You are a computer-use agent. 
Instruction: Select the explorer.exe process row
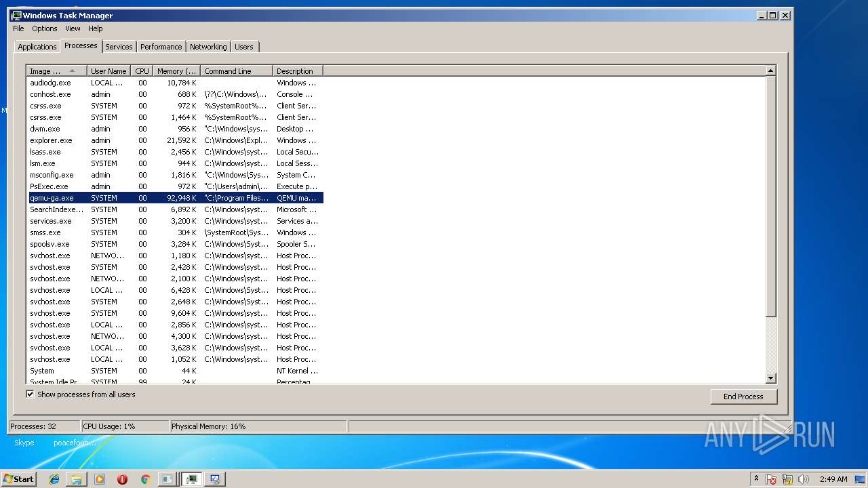point(175,140)
